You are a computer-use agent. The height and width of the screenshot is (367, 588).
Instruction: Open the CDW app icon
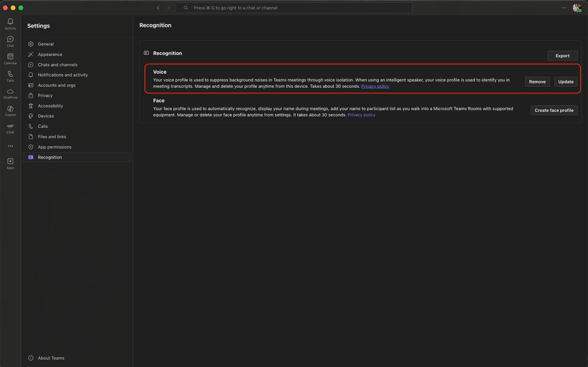(x=10, y=127)
